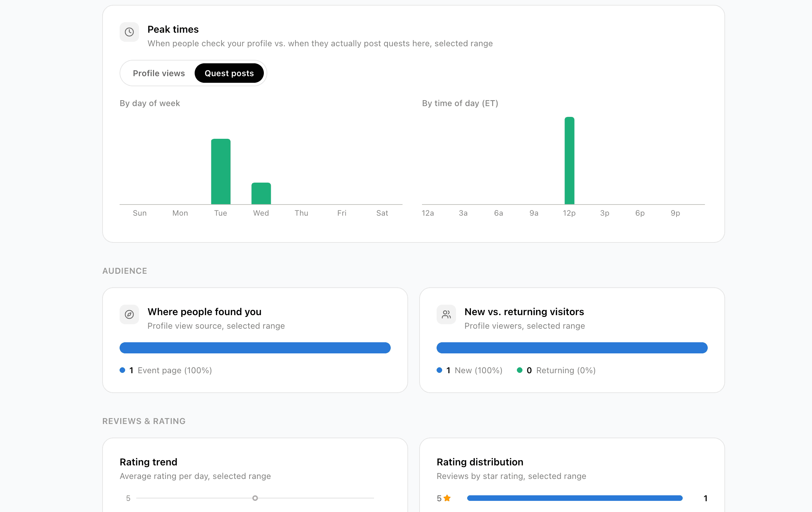
Task: Click the 'Wed' axis label
Action: 261,213
